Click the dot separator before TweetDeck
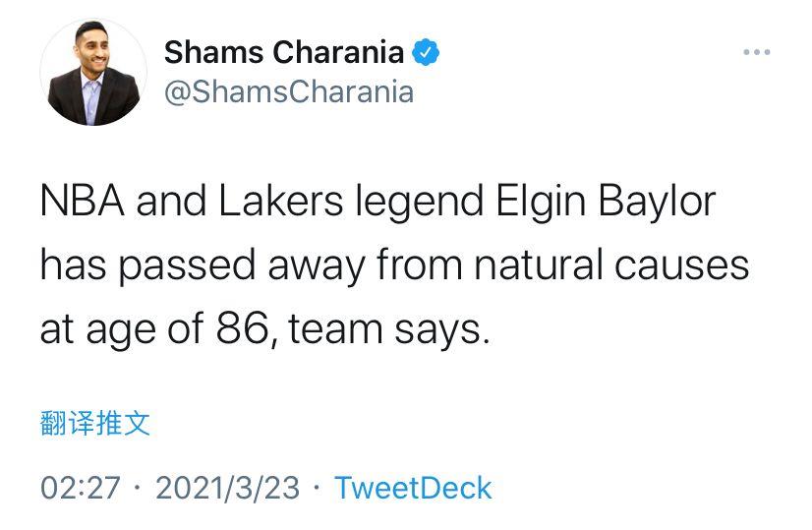Screen dimensions: 812x530 317,488
